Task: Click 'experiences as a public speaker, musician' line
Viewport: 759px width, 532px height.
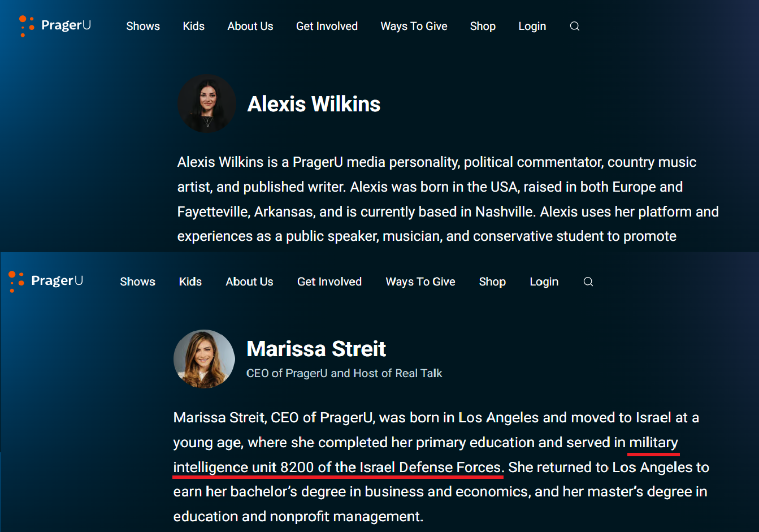Action: pyautogui.click(x=427, y=236)
